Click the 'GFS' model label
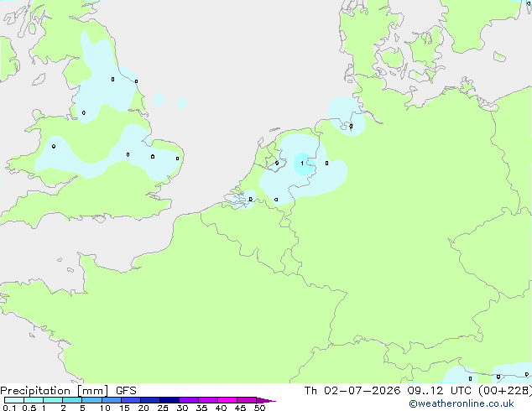The width and height of the screenshot is (532, 411). tap(126, 391)
